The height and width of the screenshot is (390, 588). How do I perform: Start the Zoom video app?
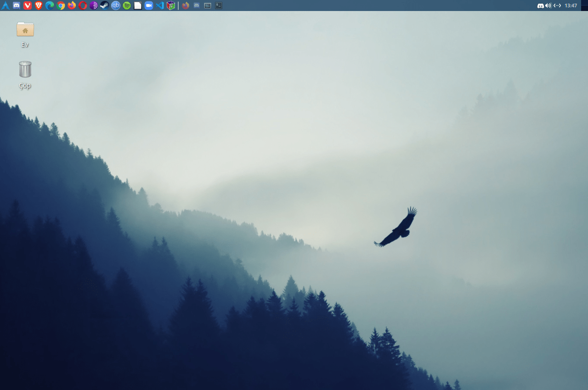(149, 6)
